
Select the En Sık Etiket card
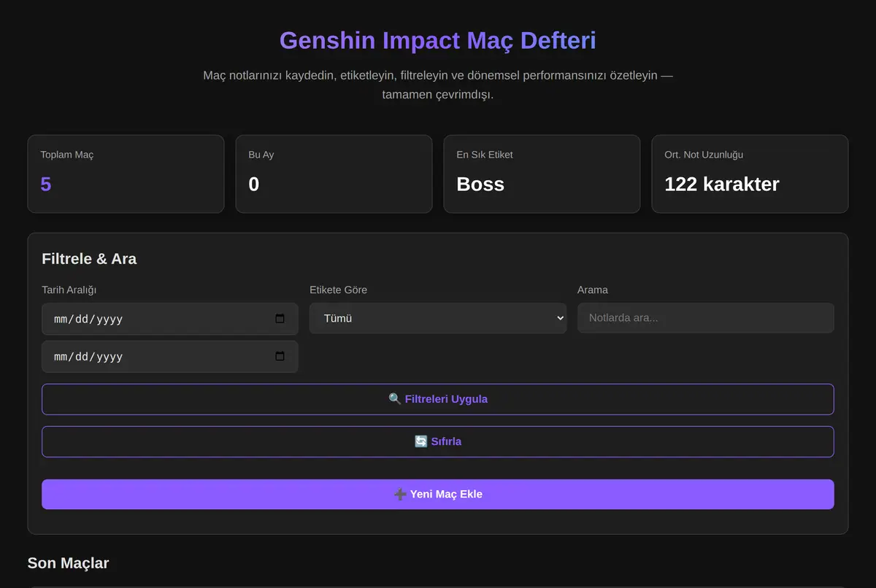coord(542,174)
